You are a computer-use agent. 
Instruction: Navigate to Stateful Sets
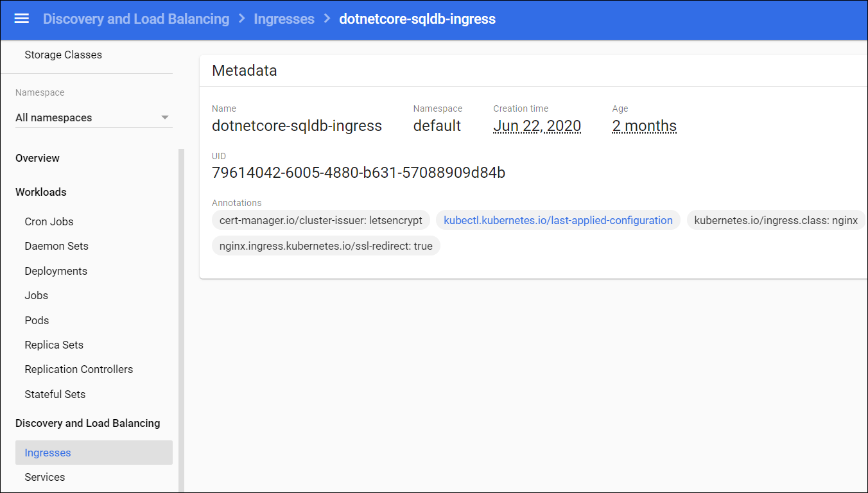pos(55,394)
